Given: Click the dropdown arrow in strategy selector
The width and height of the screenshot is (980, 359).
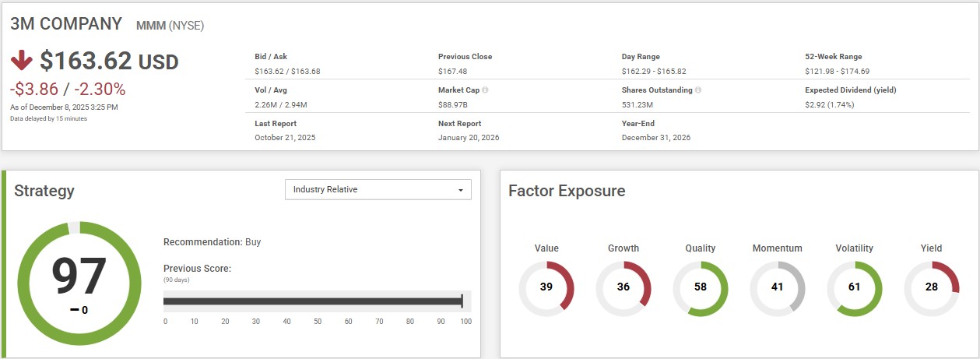Looking at the screenshot, I should pos(461,190).
